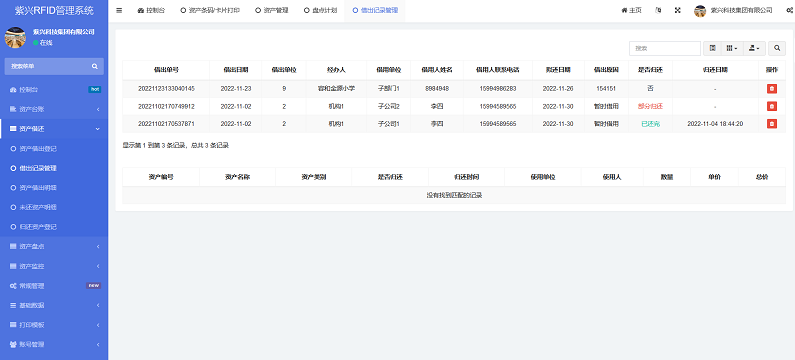Expand the 资产监控 menu chevron
Screen dimensions: 795x360
pyautogui.click(x=98, y=266)
